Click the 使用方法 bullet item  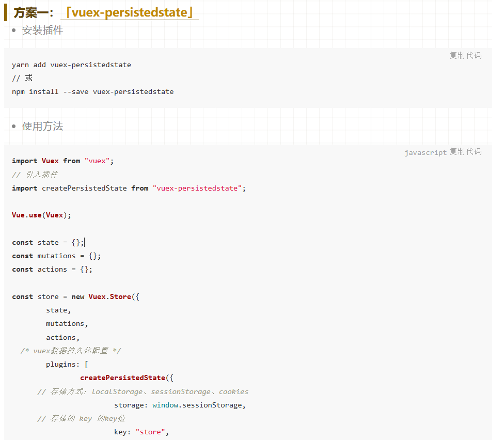point(42,126)
